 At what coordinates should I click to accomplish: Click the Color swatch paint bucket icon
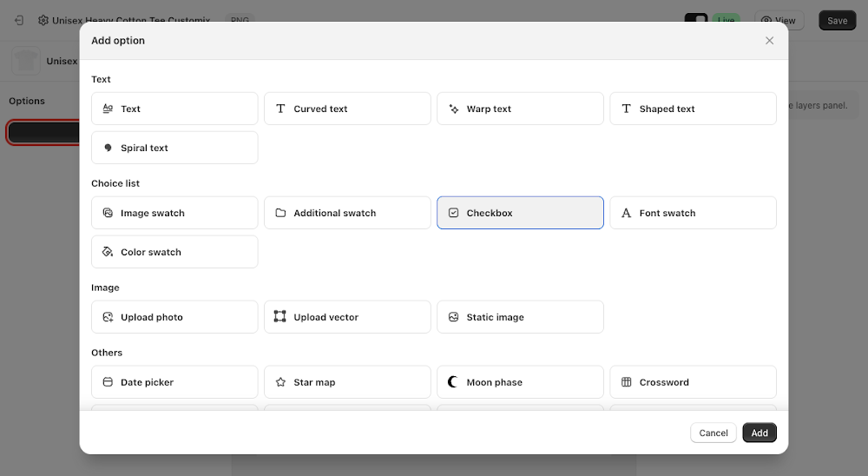[108, 252]
